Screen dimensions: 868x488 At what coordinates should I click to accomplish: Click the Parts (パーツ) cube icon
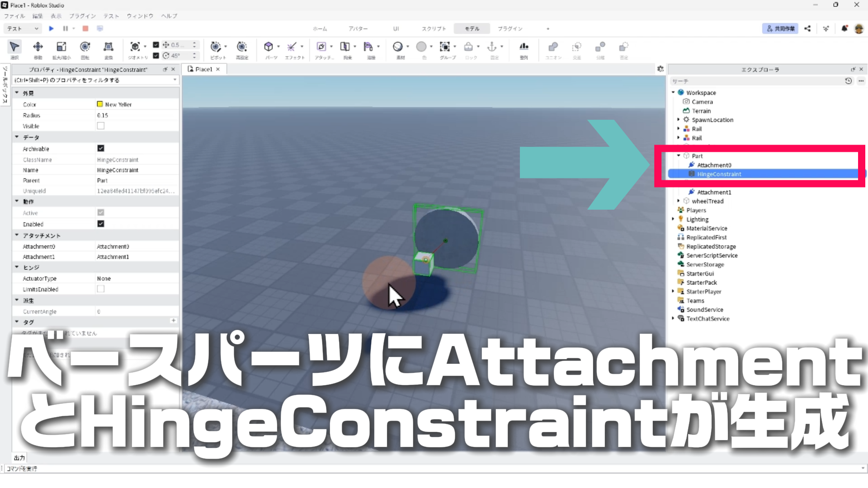tap(269, 47)
